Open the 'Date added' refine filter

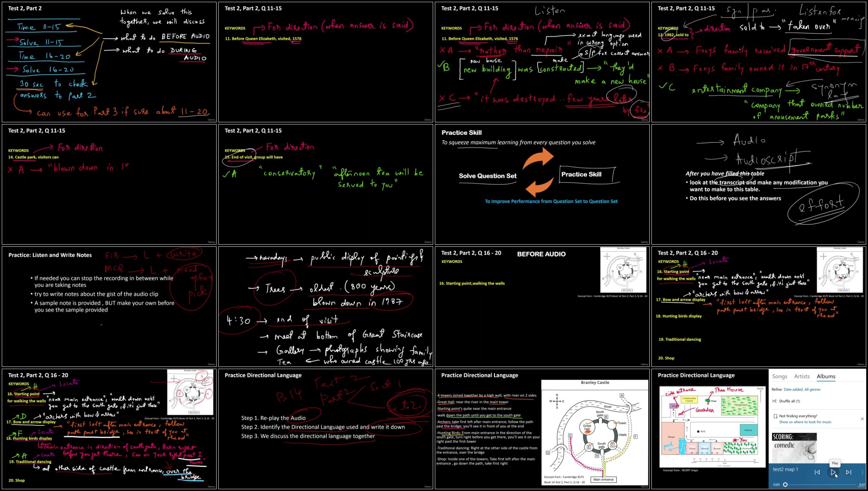[793, 389]
